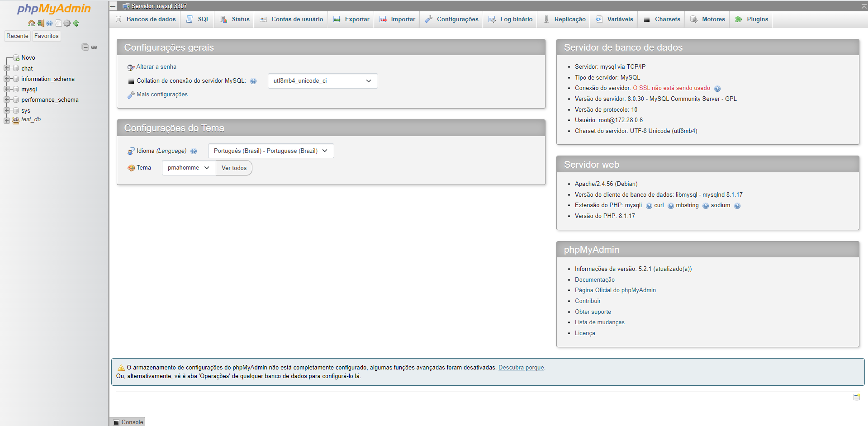Select performance_schema in the database tree

pyautogui.click(x=50, y=100)
